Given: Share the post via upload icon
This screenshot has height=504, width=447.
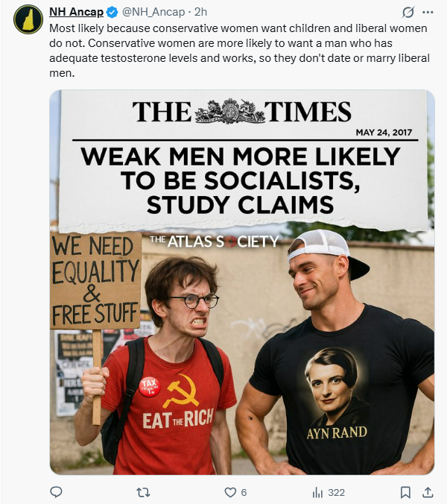Looking at the screenshot, I should point(428,492).
